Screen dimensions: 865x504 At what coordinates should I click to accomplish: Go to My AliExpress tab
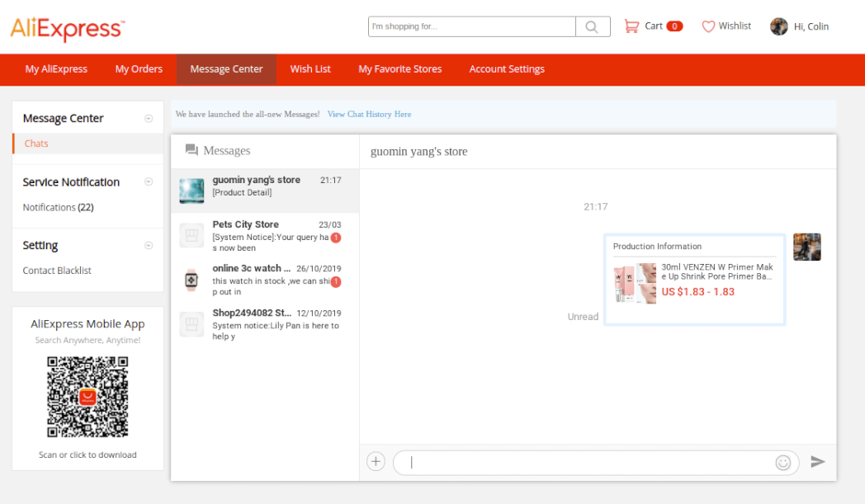coord(56,69)
